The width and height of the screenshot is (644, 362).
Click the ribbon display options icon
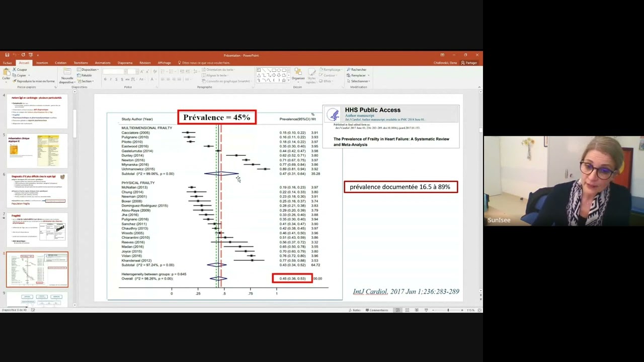[442, 55]
